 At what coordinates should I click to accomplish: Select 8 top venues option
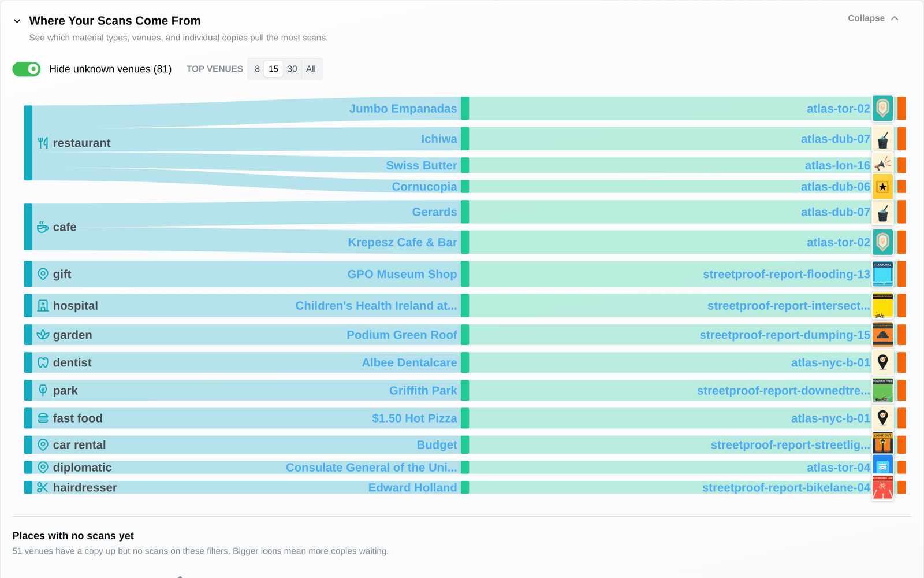click(257, 69)
